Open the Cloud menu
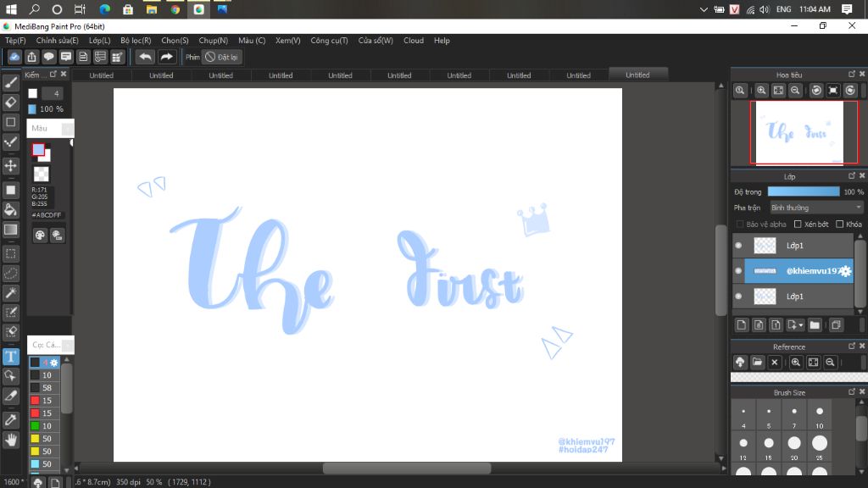Viewport: 868px width, 488px height. pyautogui.click(x=414, y=41)
